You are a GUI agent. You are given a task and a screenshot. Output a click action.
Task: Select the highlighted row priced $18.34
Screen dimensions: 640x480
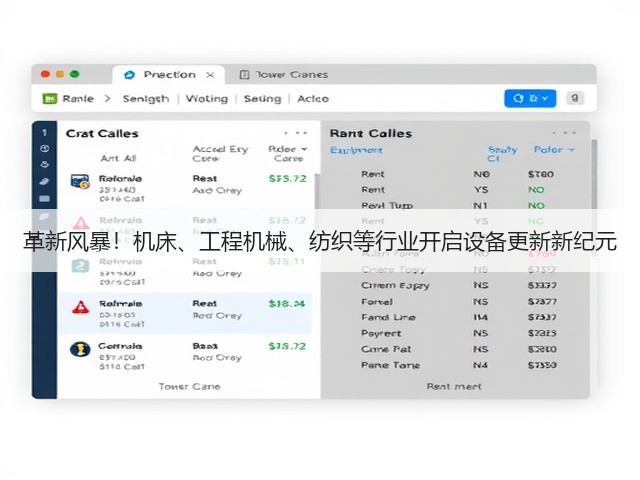tap(186, 313)
